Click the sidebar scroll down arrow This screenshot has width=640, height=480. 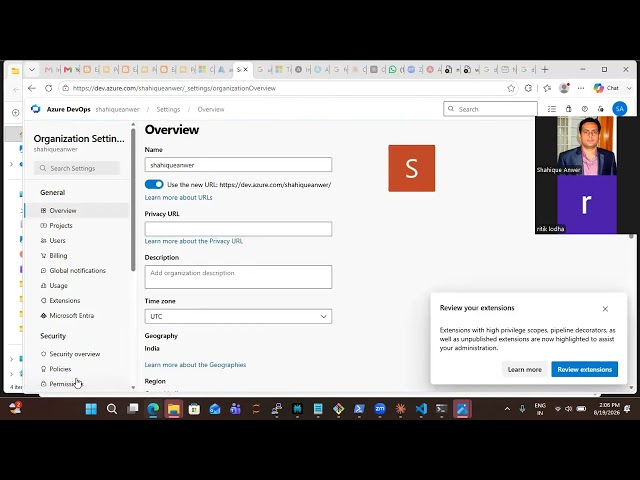133,387
